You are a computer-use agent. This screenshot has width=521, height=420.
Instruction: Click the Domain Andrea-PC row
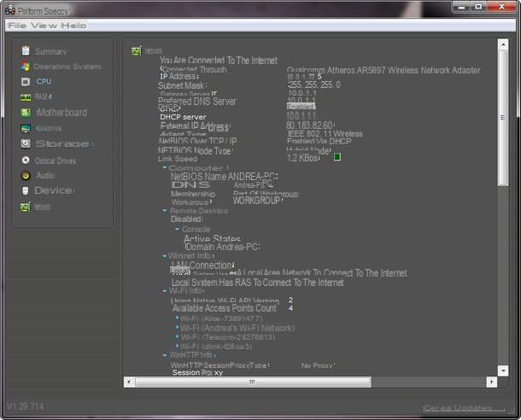tap(222, 247)
